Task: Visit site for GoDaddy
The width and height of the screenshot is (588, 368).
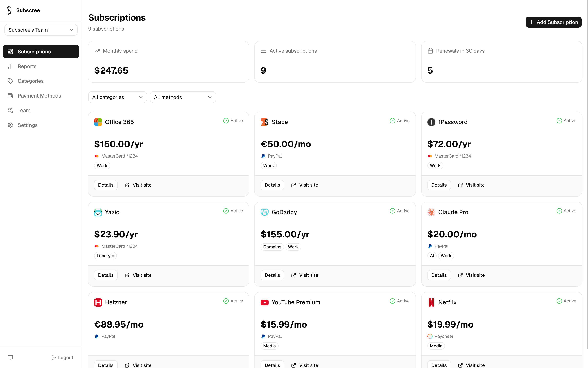Action: (x=304, y=275)
